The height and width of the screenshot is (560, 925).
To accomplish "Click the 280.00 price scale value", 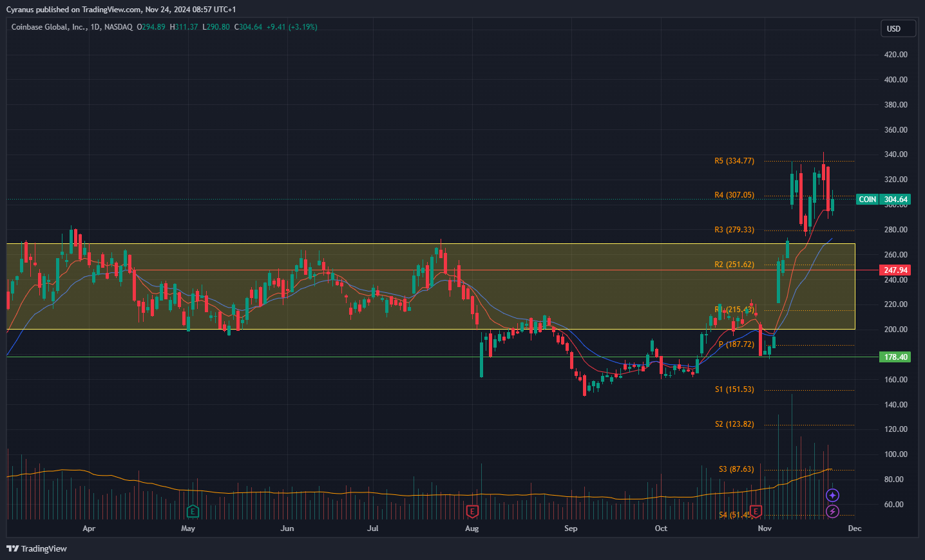I will pos(895,230).
